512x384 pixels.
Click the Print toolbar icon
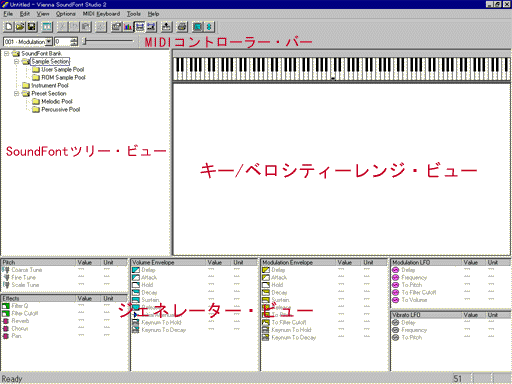182,27
